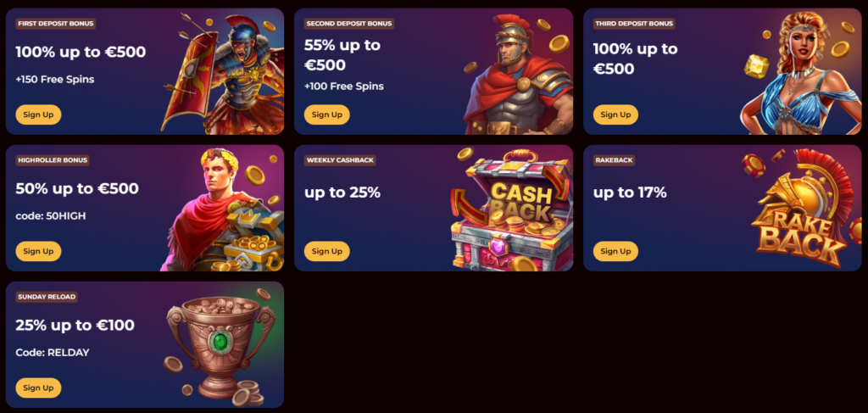Click Sign Up on Third Deposit Bonus card
This screenshot has height=413, width=868.
(615, 114)
